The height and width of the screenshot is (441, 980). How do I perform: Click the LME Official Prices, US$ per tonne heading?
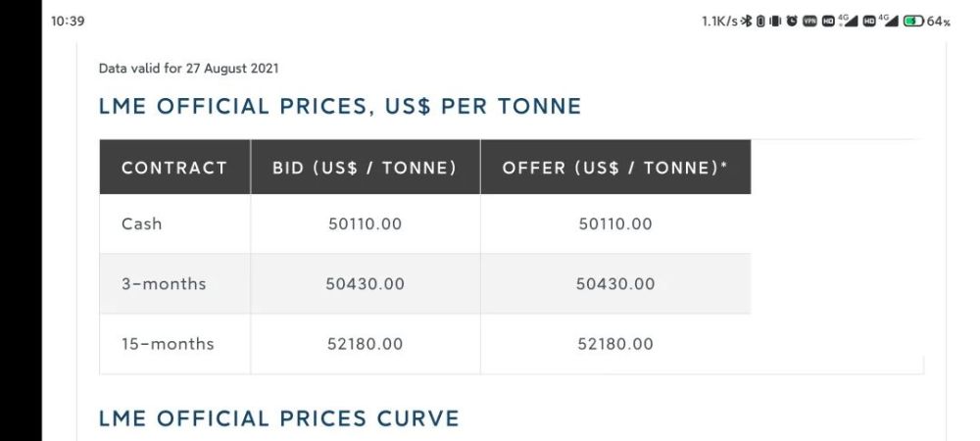[x=341, y=106]
